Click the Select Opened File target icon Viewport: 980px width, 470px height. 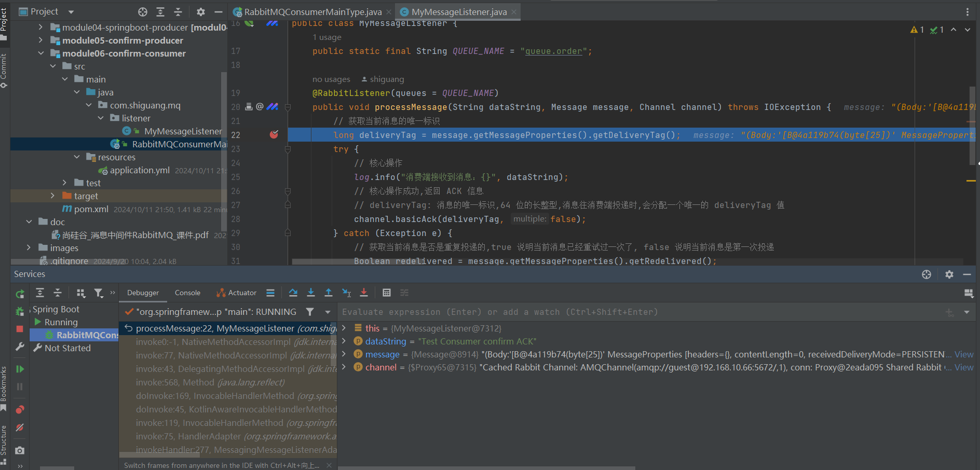tap(143, 11)
